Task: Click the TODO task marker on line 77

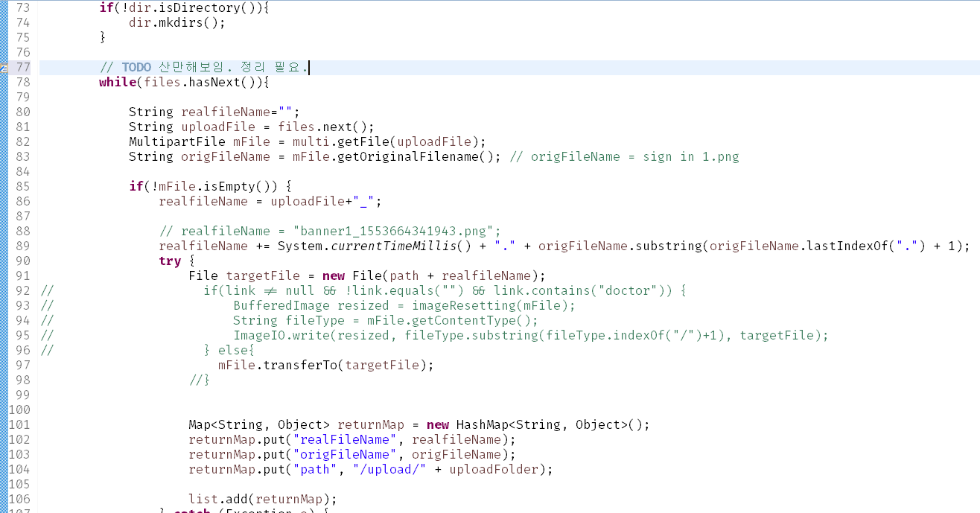Action: (x=4, y=67)
